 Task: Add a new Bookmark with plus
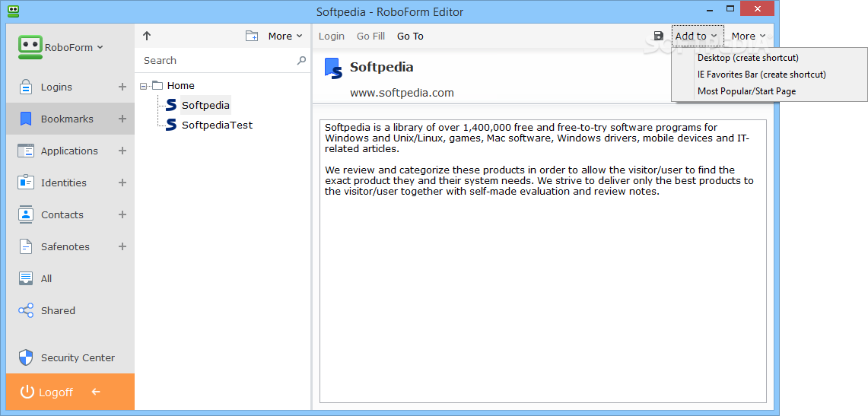pos(122,119)
